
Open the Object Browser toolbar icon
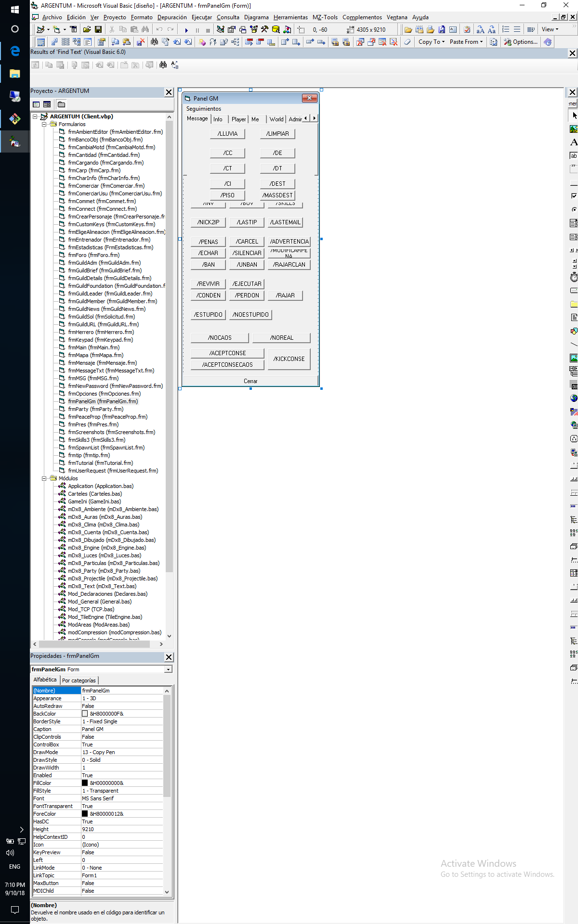[254, 29]
